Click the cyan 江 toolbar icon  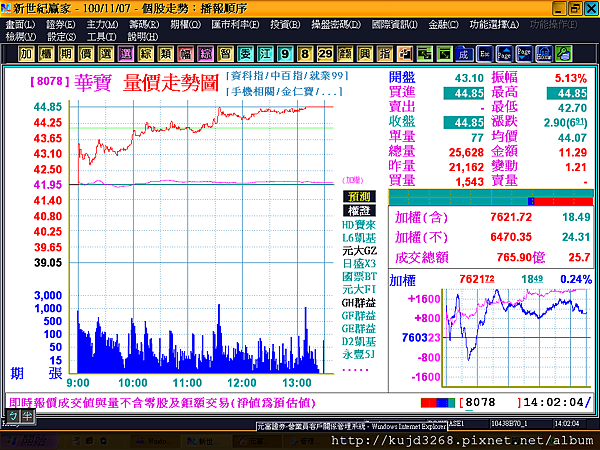[265, 54]
